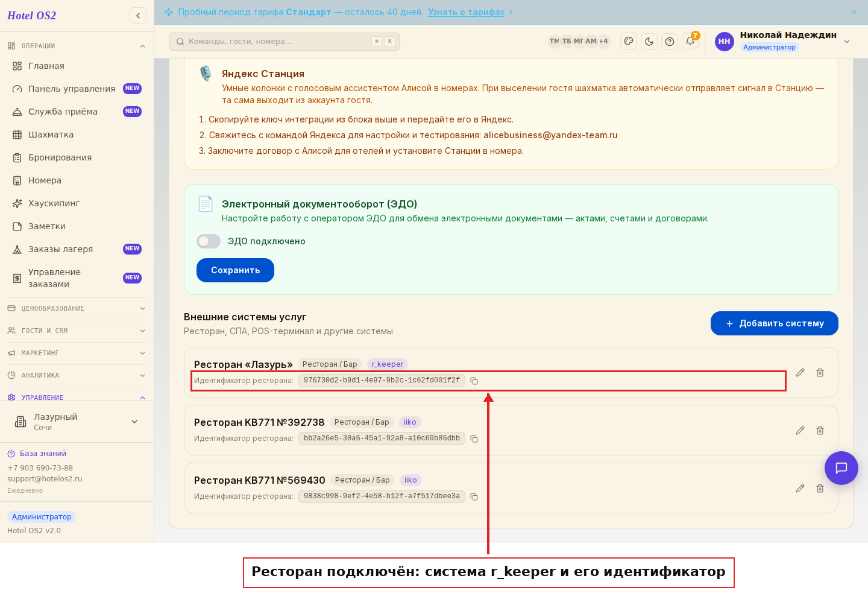Click the Hotel OS2 logo
The height and width of the screenshot is (602, 868).
coord(31,16)
